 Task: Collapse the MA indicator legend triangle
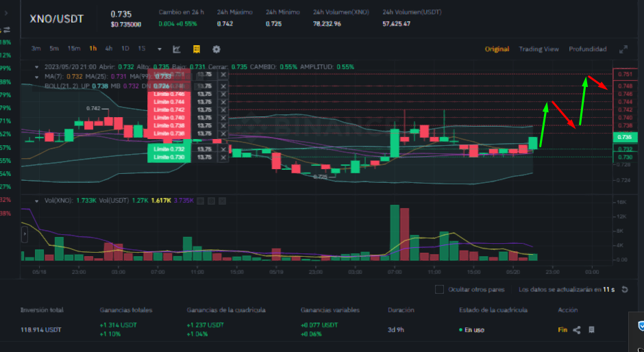37,77
